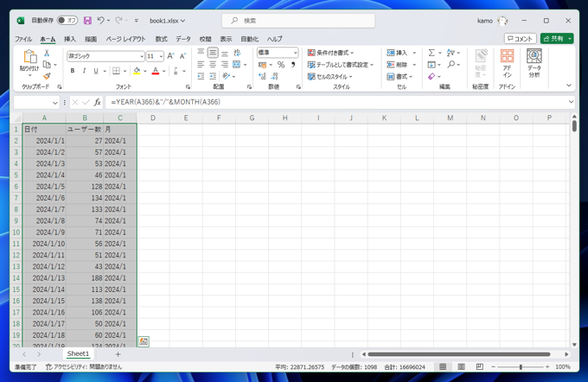Screen dimensions: 588x382
Task: Toggle Italic formatting
Action: point(84,71)
